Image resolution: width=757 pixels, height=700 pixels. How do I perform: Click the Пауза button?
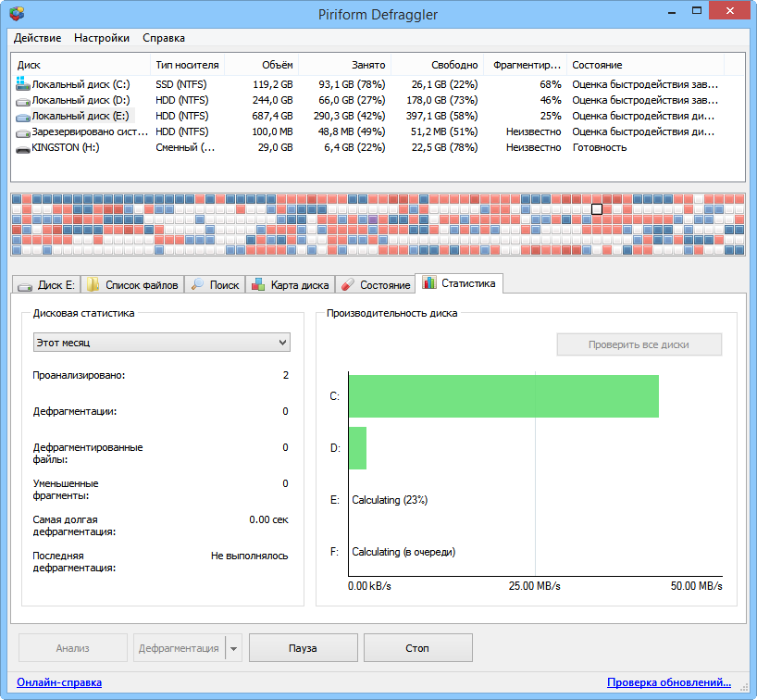(x=304, y=648)
